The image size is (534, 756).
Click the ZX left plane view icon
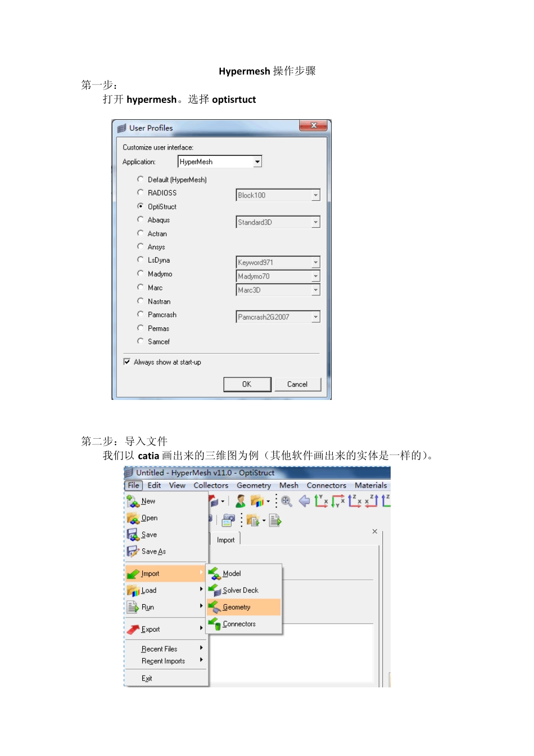tap(355, 501)
